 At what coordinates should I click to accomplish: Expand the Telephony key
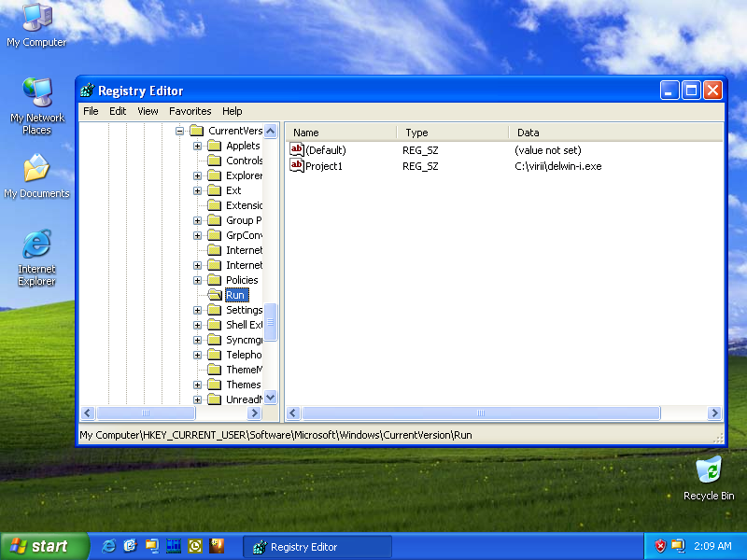[197, 355]
